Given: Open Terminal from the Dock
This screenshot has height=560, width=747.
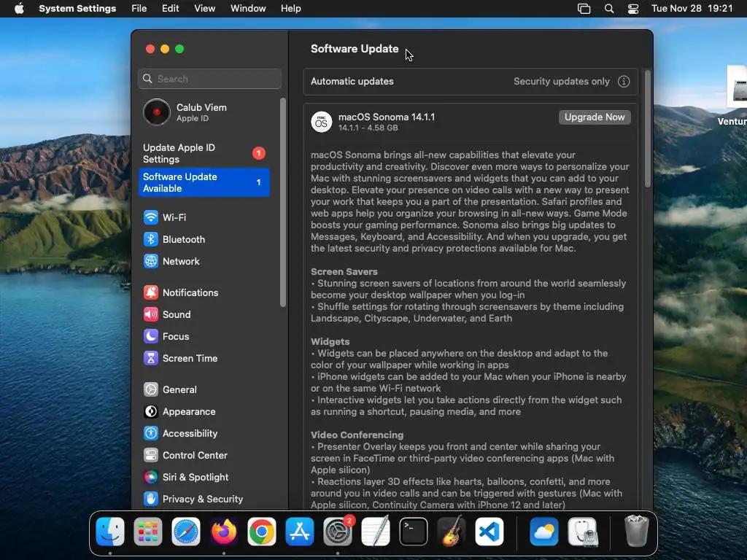Looking at the screenshot, I should [x=413, y=532].
